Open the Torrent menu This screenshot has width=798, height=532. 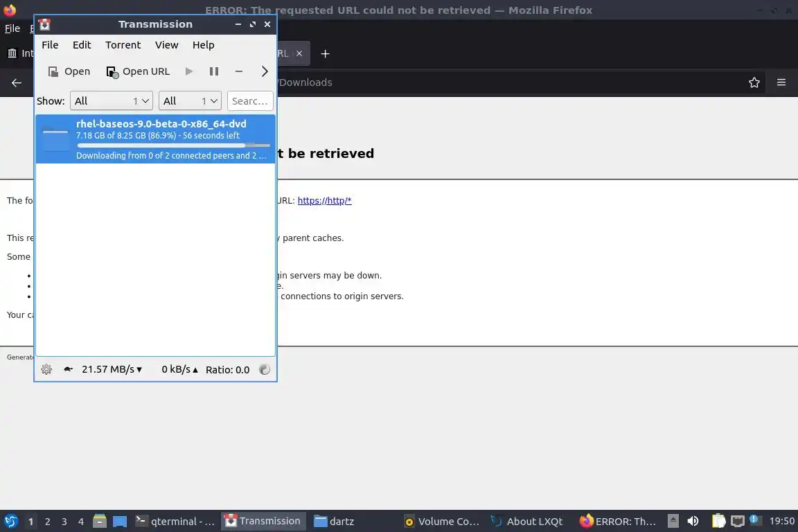coord(123,45)
